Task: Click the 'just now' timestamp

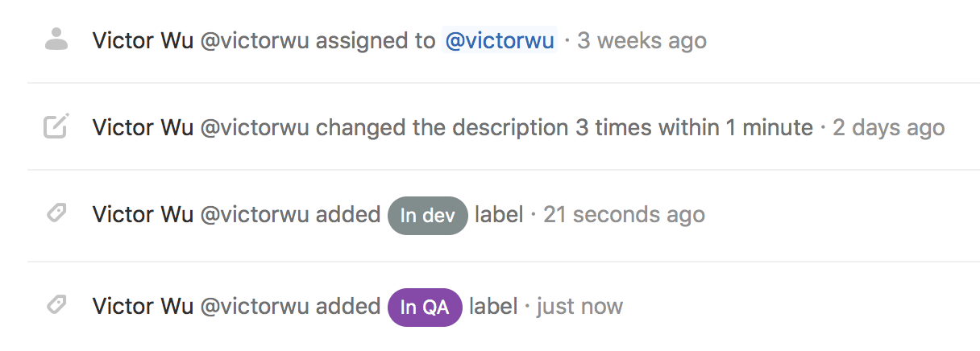Action: [579, 306]
